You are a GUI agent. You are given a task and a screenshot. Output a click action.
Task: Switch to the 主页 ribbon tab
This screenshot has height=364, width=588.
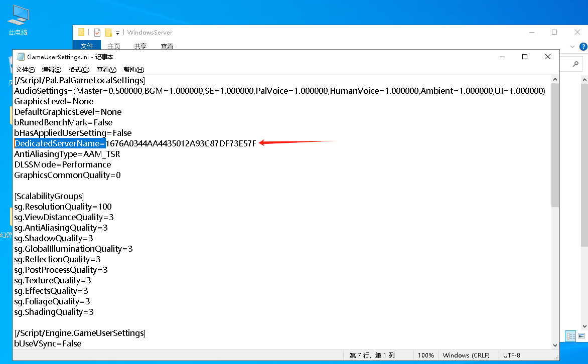click(114, 46)
